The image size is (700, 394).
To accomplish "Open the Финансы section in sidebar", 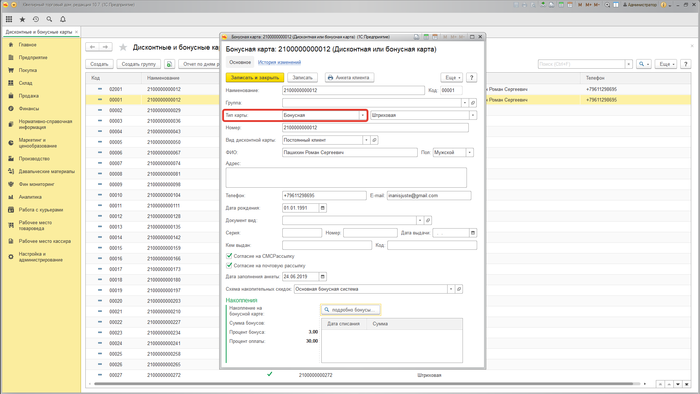I will [29, 108].
